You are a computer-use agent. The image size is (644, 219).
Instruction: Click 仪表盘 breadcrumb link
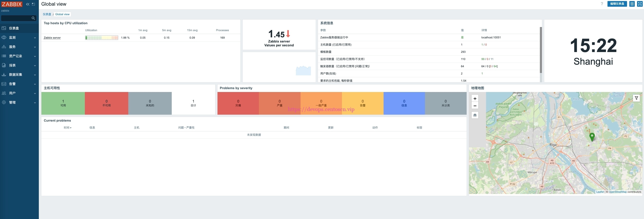[47, 14]
